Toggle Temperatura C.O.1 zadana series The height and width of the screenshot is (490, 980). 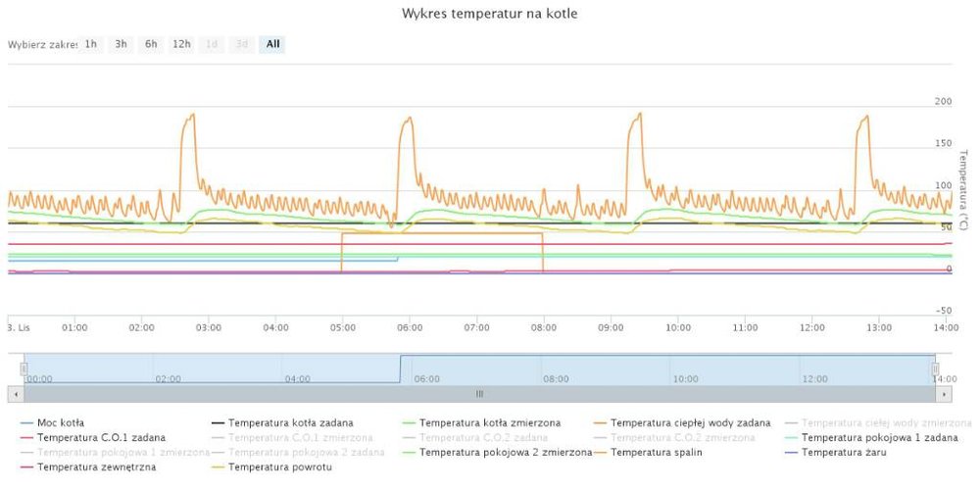(100, 437)
